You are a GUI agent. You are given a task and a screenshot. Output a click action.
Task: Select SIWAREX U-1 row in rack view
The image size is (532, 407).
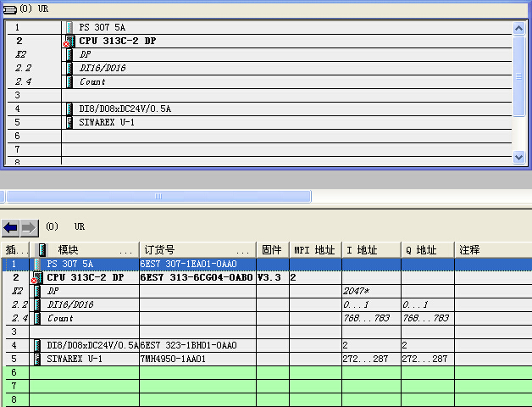tap(259, 122)
